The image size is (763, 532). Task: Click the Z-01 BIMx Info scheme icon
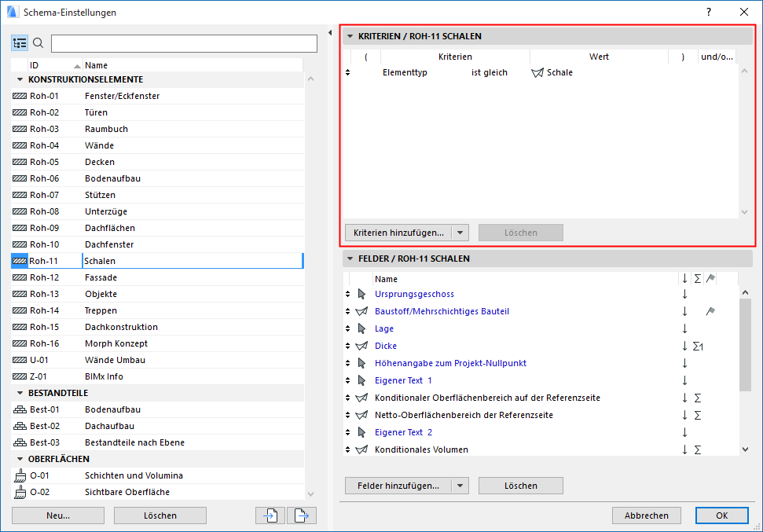point(20,376)
